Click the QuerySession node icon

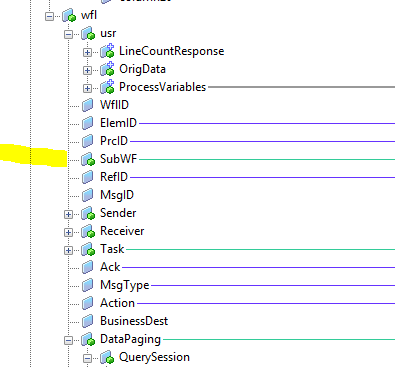pyautogui.click(x=107, y=357)
